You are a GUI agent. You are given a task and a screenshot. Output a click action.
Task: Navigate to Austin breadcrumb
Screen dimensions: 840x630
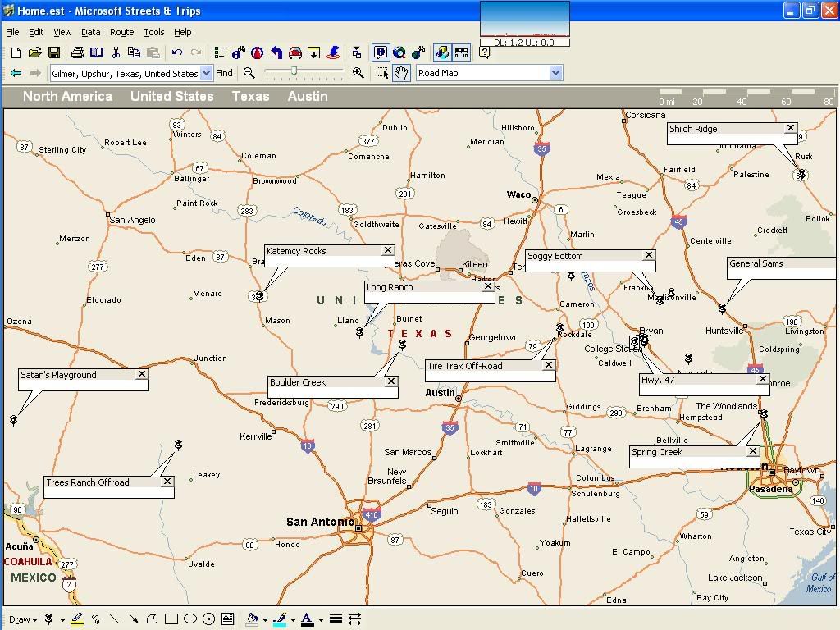coord(308,97)
